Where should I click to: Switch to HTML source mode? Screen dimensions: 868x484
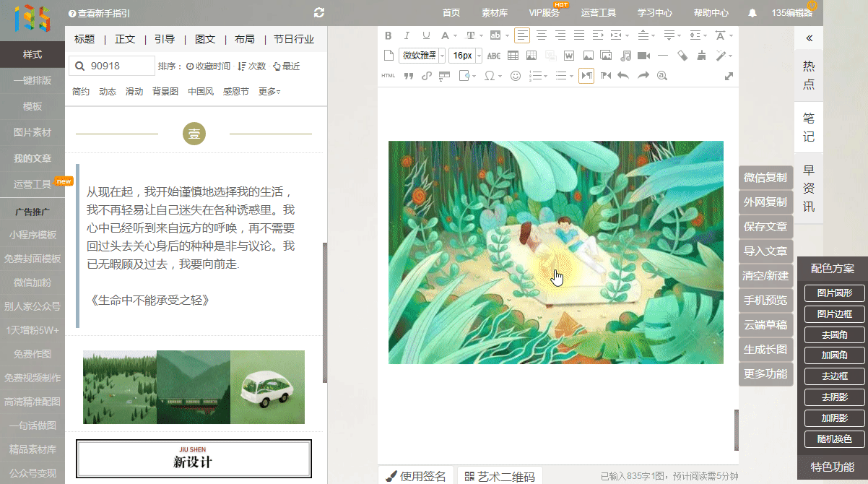tap(388, 76)
